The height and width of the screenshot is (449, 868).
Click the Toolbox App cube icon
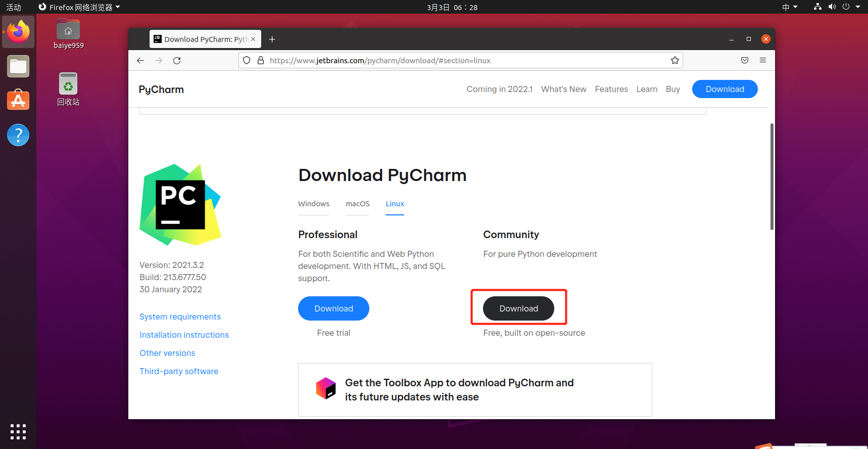click(326, 388)
